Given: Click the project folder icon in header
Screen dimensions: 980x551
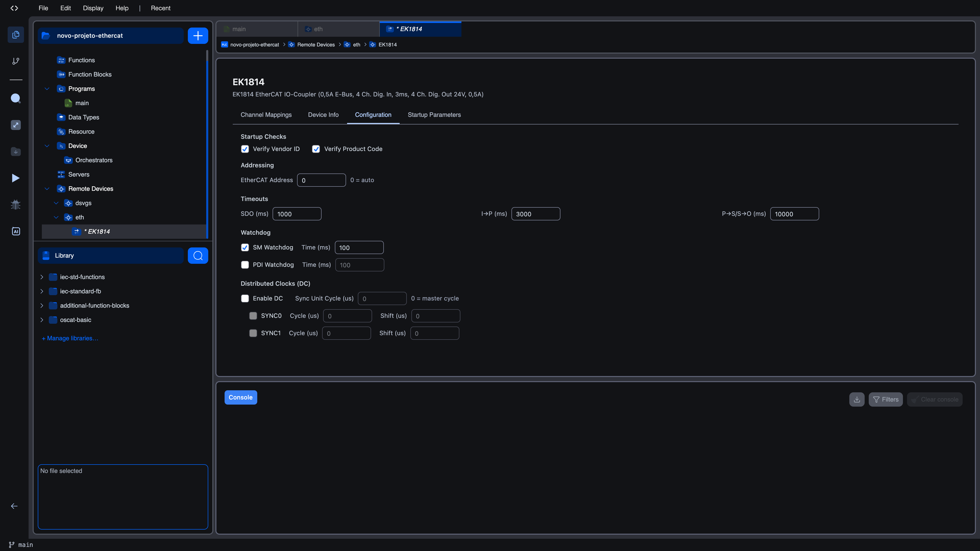Looking at the screenshot, I should point(46,36).
